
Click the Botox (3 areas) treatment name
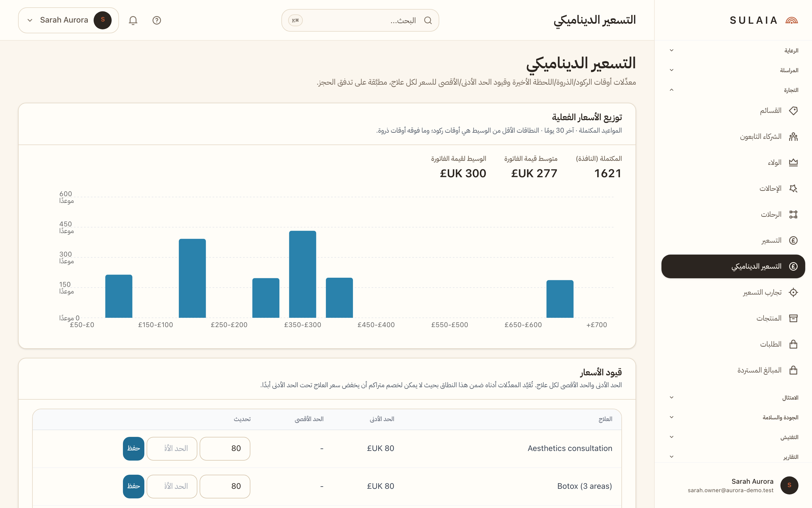pyautogui.click(x=584, y=486)
